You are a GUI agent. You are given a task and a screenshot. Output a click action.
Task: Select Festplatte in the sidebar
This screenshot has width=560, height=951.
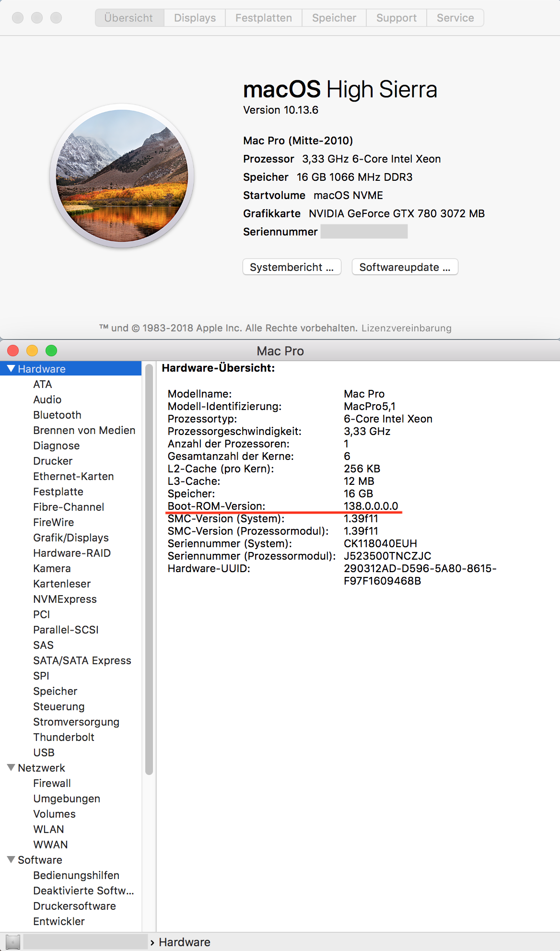(x=58, y=492)
